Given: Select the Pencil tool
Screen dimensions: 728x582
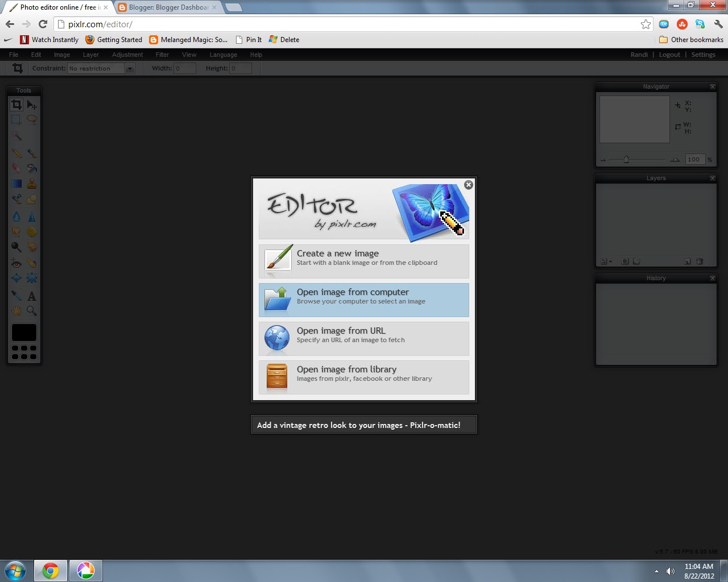Looking at the screenshot, I should (x=16, y=153).
